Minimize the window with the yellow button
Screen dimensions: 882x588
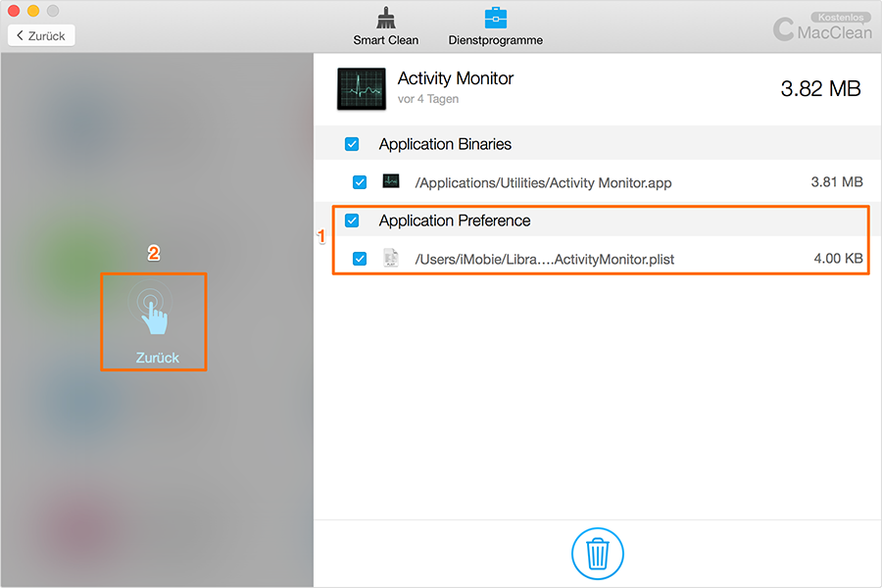point(33,11)
